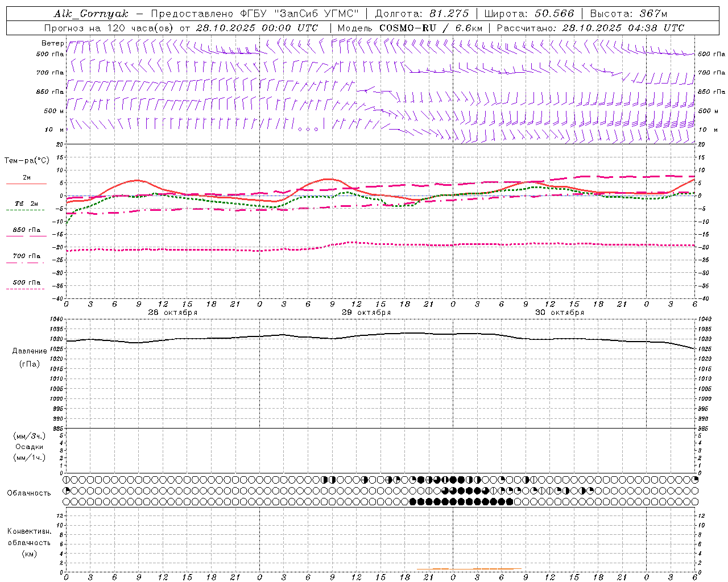Click the dashed line sample under Td 2м
728x582 pixels.
[x=25, y=210]
